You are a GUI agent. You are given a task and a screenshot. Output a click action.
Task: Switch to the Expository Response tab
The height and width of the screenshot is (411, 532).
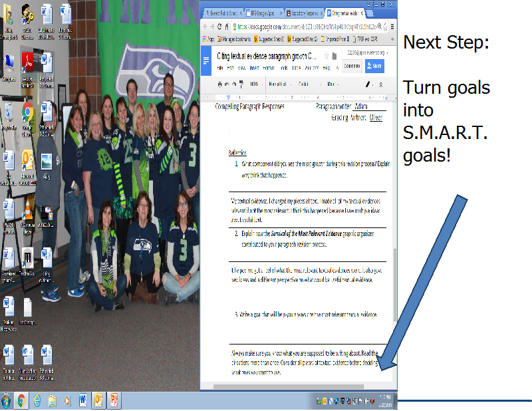(x=305, y=13)
